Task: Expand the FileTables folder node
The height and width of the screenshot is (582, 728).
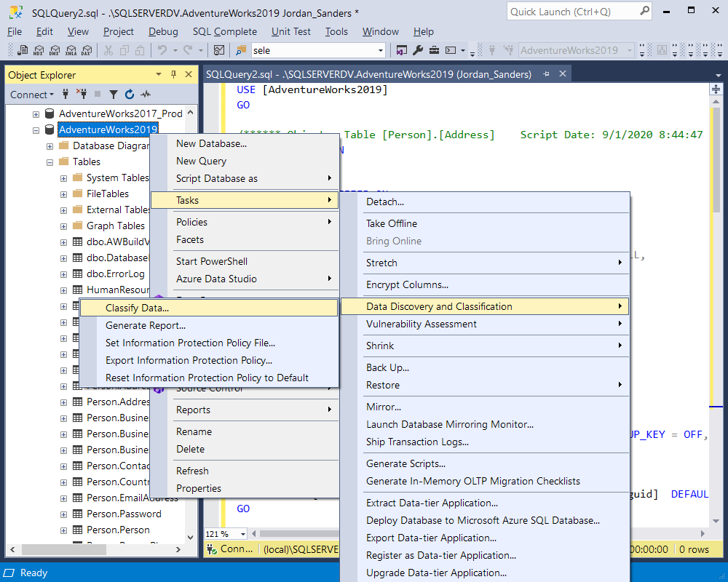Action: (x=63, y=194)
